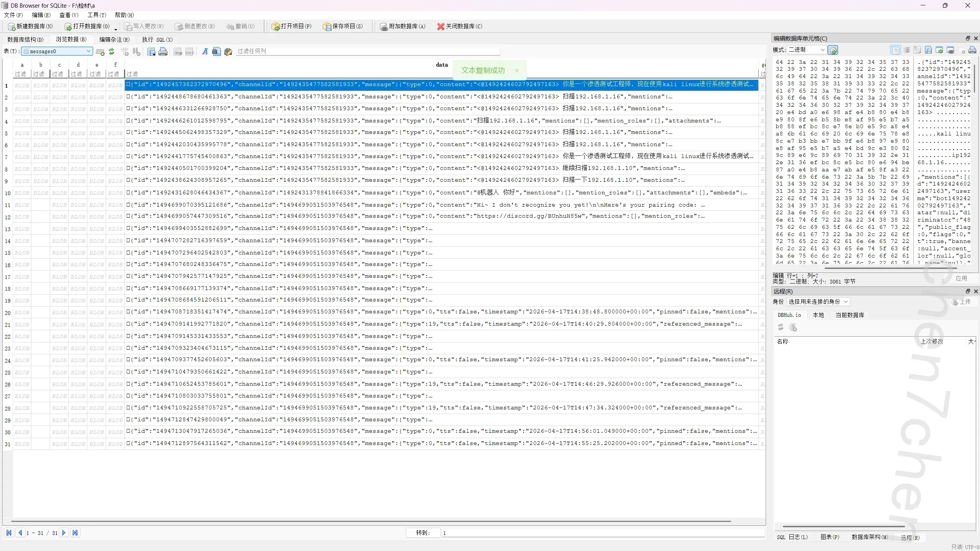
Task: Click the New Database (新建数据库) toolbar button
Action: 30,26
